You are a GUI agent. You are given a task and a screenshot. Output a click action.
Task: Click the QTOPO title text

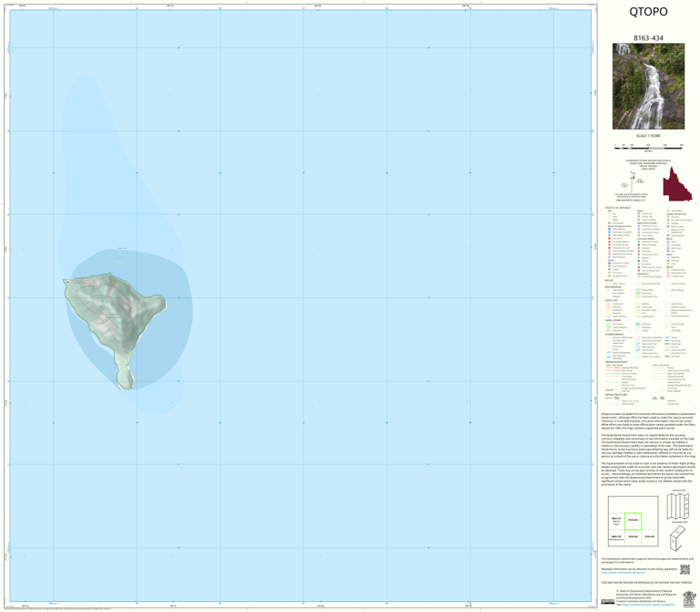tap(648, 12)
